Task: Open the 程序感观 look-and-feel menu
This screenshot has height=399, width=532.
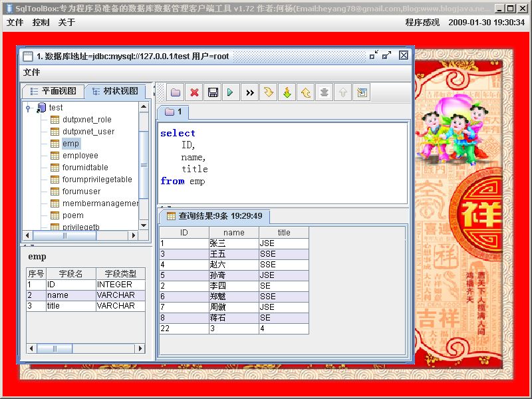Action: [x=422, y=23]
